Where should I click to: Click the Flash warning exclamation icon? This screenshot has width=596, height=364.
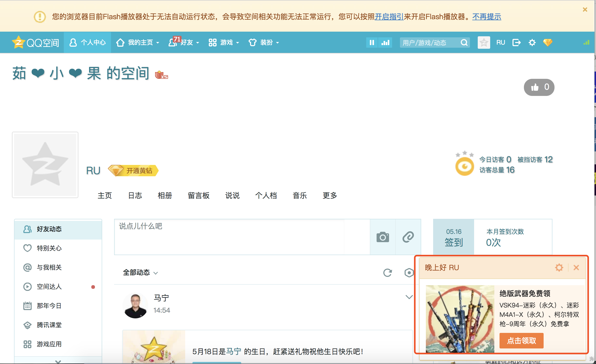[x=40, y=17]
